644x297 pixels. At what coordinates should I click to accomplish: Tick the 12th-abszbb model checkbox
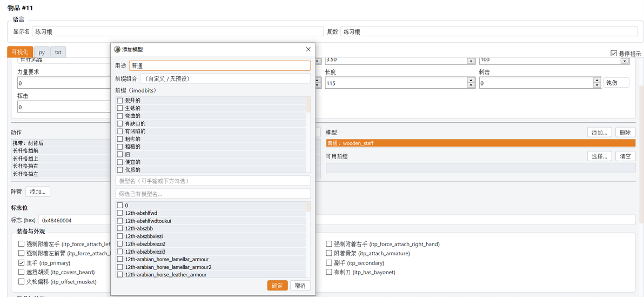[x=120, y=228]
